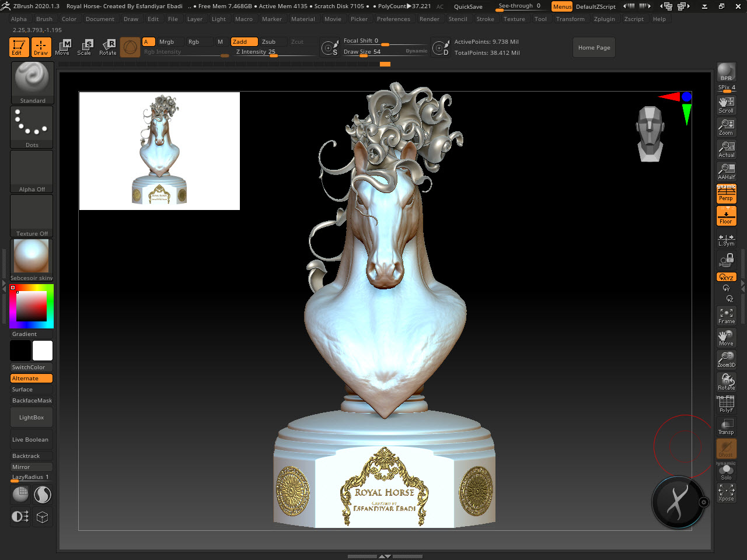Image resolution: width=747 pixels, height=560 pixels.
Task: Pick a color in the color picker
Action: point(31,306)
